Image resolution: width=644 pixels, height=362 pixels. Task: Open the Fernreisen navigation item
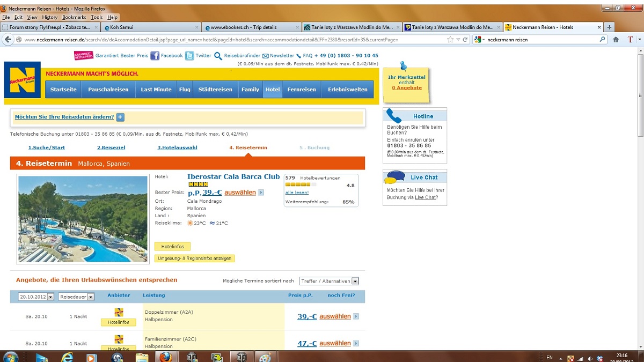pos(302,90)
